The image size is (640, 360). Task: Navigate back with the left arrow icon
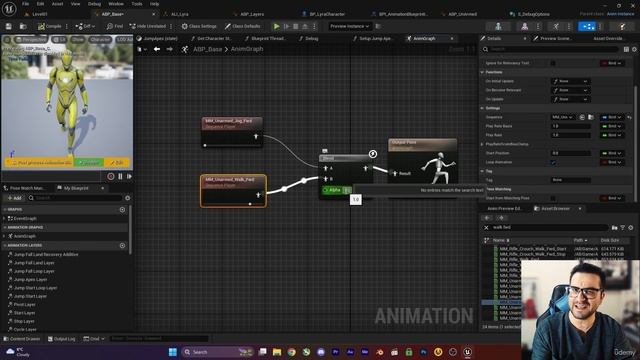tap(157, 49)
